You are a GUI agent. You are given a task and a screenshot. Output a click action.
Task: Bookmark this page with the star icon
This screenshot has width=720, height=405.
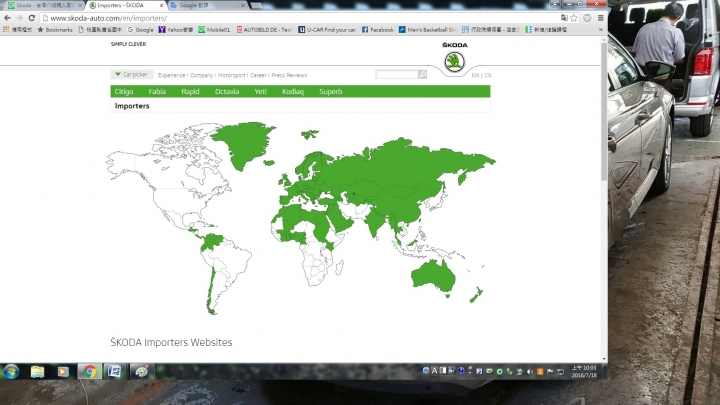(x=574, y=18)
